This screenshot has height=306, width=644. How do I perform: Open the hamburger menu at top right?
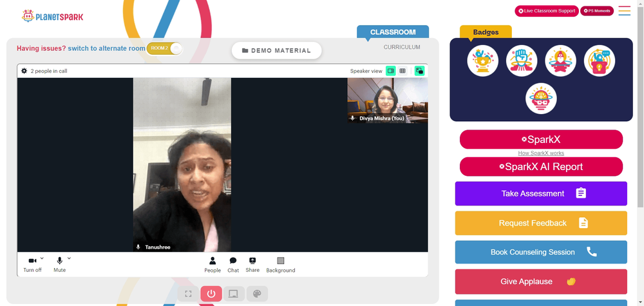coord(624,11)
